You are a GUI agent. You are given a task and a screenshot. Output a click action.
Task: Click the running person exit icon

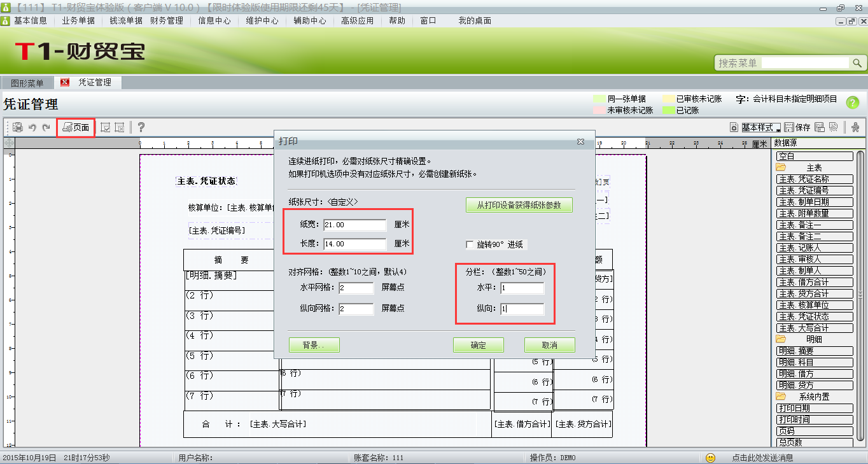(x=855, y=127)
